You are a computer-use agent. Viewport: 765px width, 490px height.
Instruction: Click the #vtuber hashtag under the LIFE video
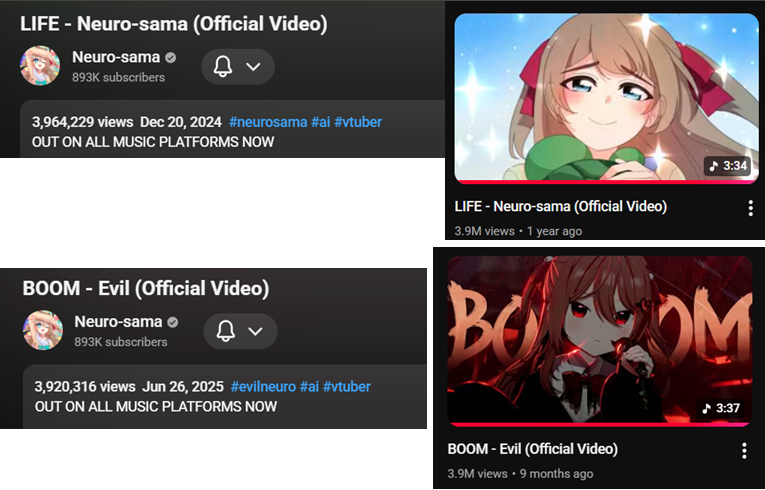(358, 122)
